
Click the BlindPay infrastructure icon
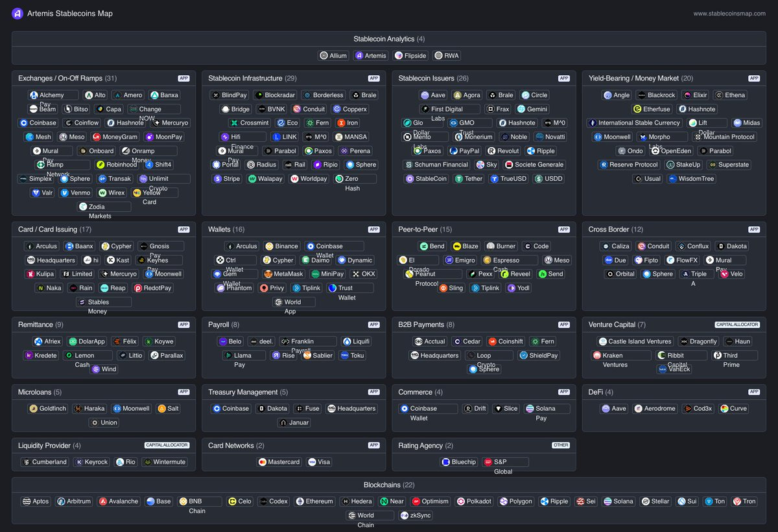pyautogui.click(x=216, y=95)
